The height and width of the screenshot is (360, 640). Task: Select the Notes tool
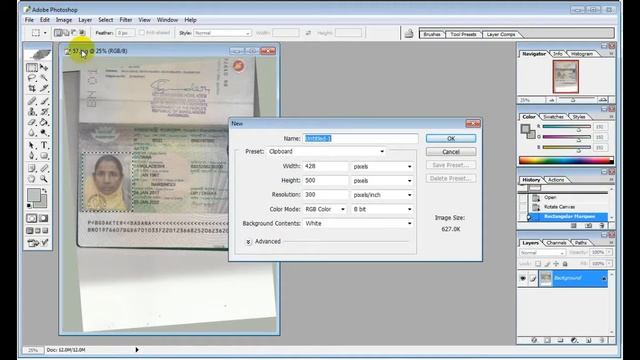click(32, 168)
